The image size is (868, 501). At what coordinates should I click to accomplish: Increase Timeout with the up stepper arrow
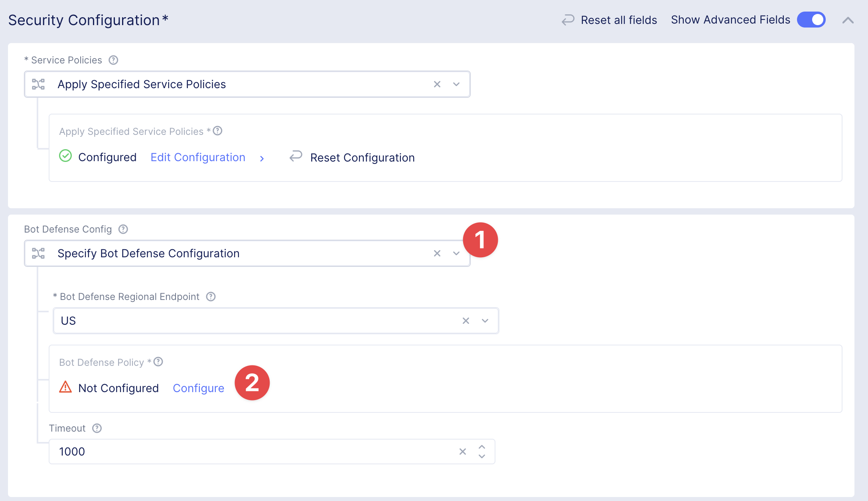(482, 447)
